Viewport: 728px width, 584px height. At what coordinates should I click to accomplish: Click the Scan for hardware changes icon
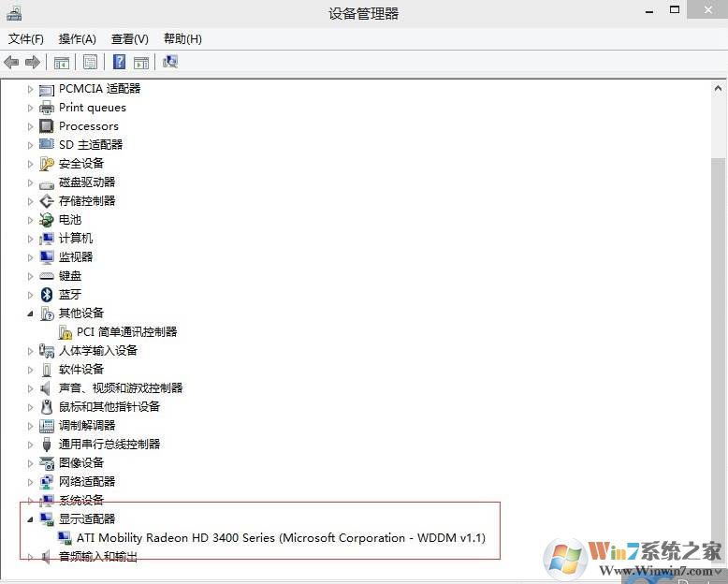pyautogui.click(x=169, y=62)
